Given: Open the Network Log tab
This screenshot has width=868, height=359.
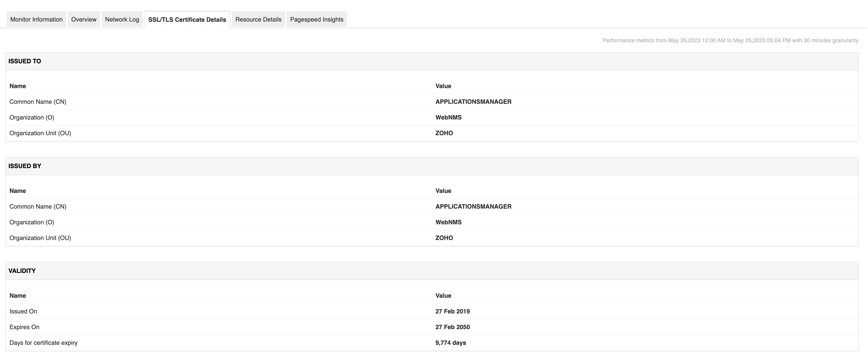Looking at the screenshot, I should point(122,19).
